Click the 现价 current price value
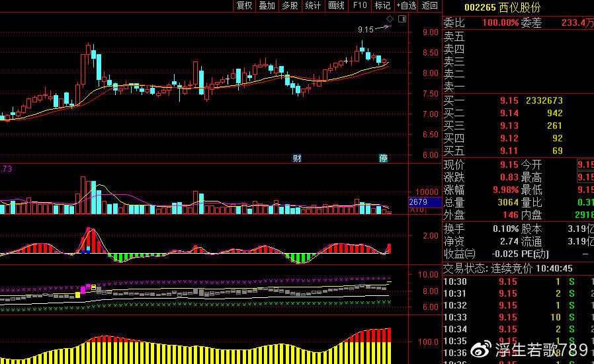The image size is (594, 364). tap(509, 164)
